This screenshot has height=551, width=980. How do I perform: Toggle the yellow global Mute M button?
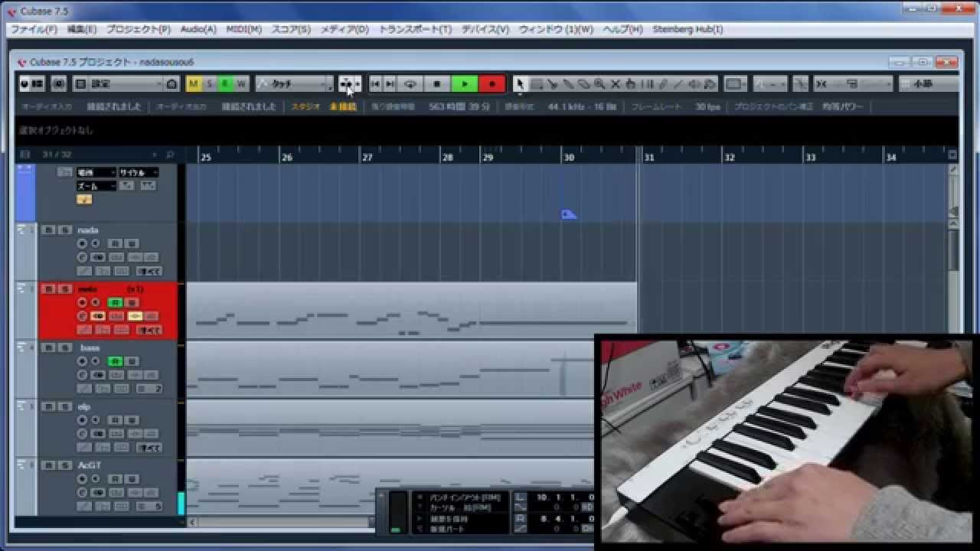pyautogui.click(x=193, y=84)
